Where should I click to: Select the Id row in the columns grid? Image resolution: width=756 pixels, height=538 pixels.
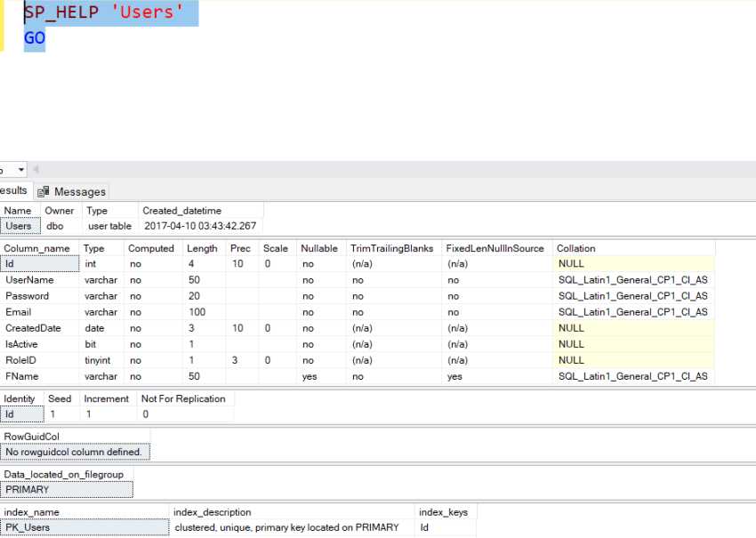click(x=39, y=263)
